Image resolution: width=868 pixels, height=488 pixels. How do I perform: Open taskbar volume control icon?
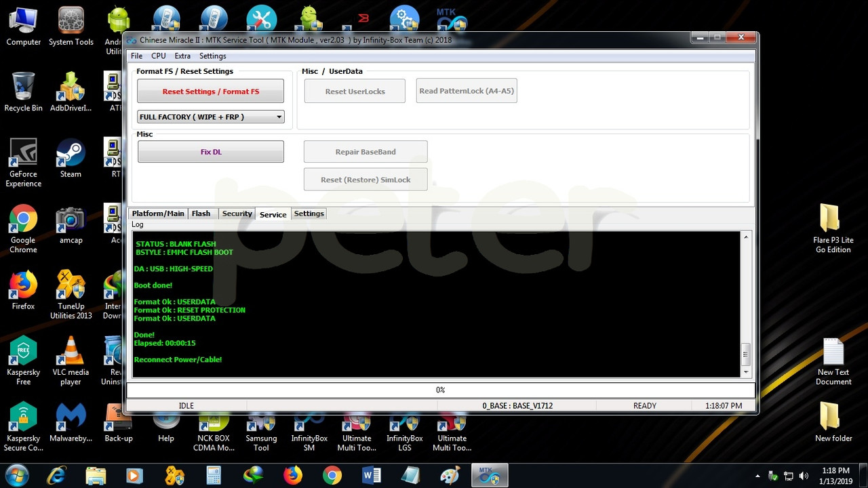tap(804, 476)
